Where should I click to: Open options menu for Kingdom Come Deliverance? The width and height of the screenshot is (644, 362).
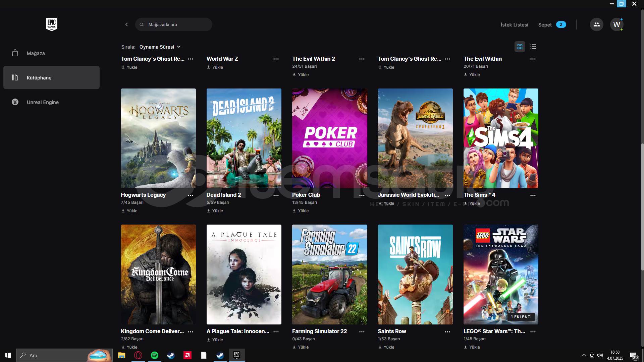pyautogui.click(x=191, y=331)
